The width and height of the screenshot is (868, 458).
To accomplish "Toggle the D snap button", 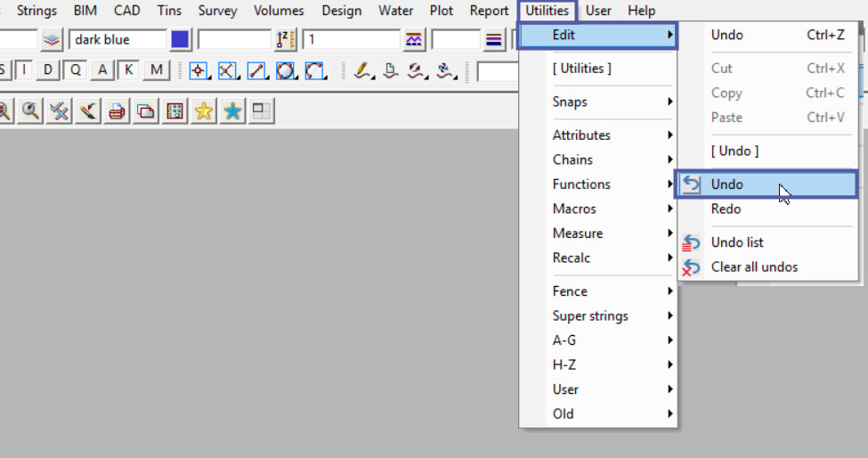I will coord(48,70).
